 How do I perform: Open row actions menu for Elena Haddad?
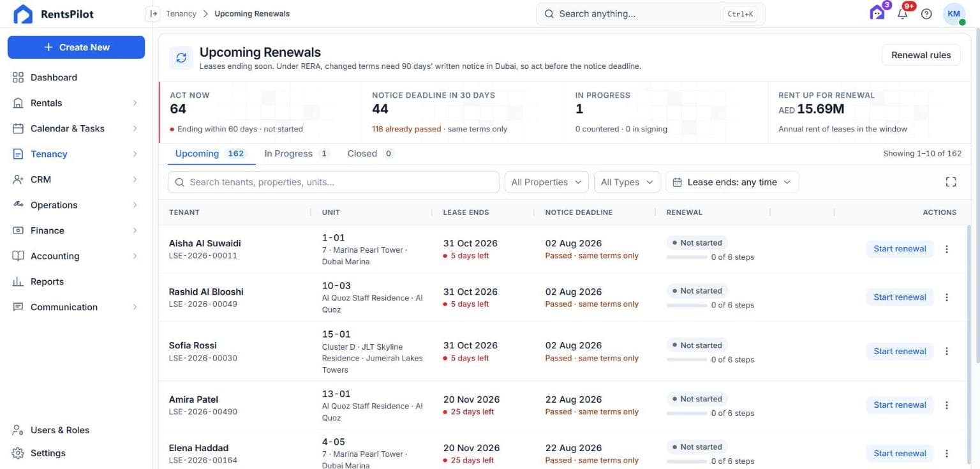[x=947, y=454]
